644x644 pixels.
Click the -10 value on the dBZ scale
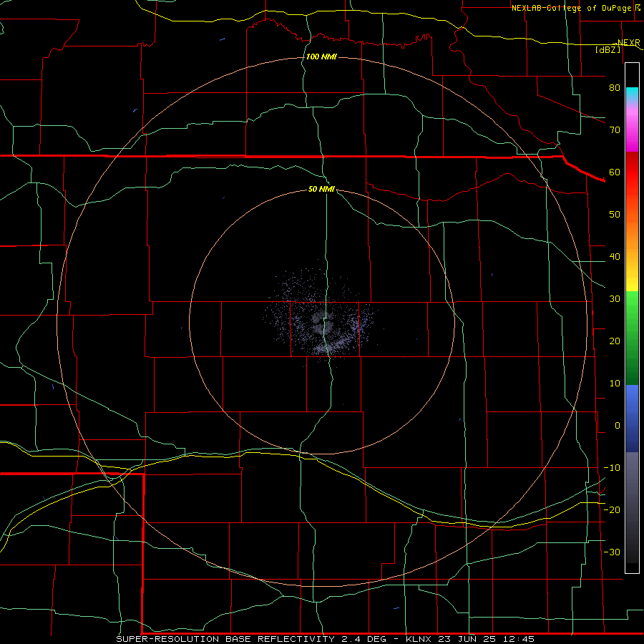(x=612, y=468)
